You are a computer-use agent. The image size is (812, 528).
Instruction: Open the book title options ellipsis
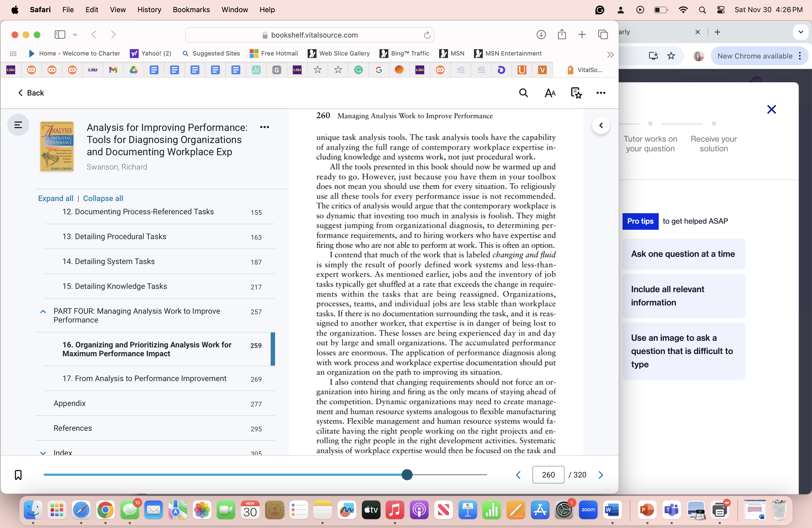click(x=264, y=127)
